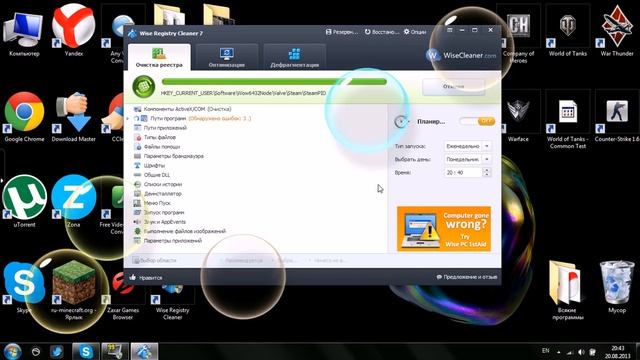Open the Google Chrome desktop icon
Screen dimensions: 640x360
point(24,117)
